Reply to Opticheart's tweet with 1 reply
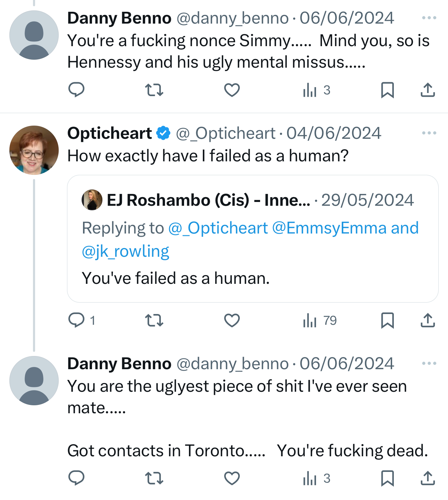Image resolution: width=448 pixels, height=500 pixels. (76, 320)
